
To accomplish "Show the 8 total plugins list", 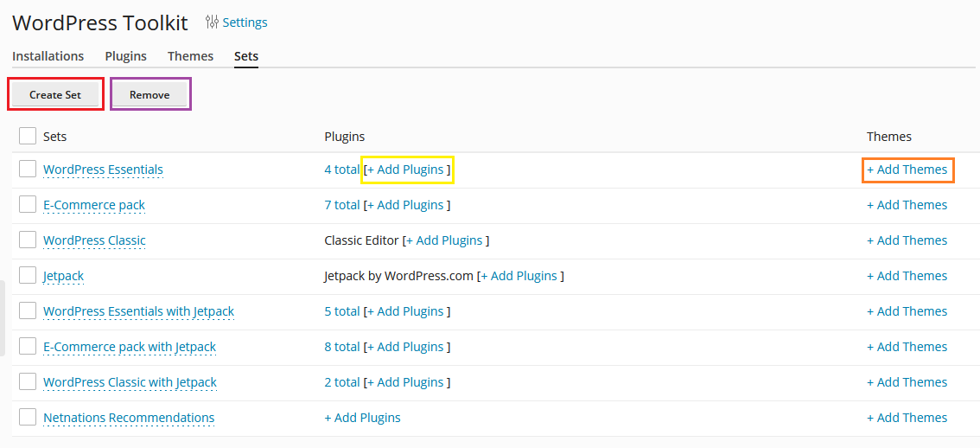I will (342, 347).
